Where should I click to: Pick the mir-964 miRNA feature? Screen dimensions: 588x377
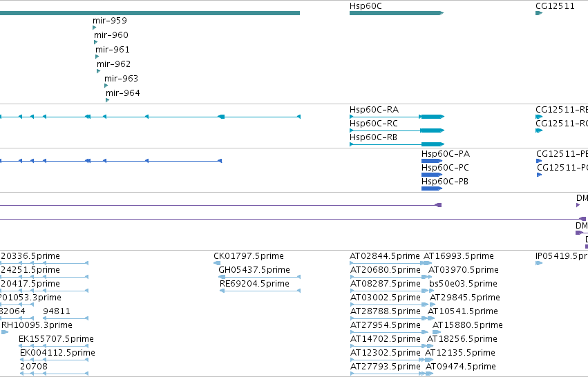(x=108, y=100)
